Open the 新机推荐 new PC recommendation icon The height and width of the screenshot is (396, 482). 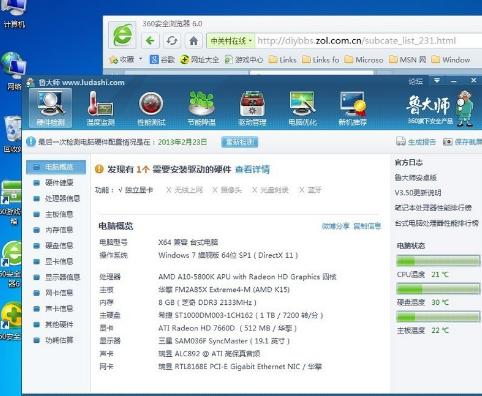click(x=353, y=109)
